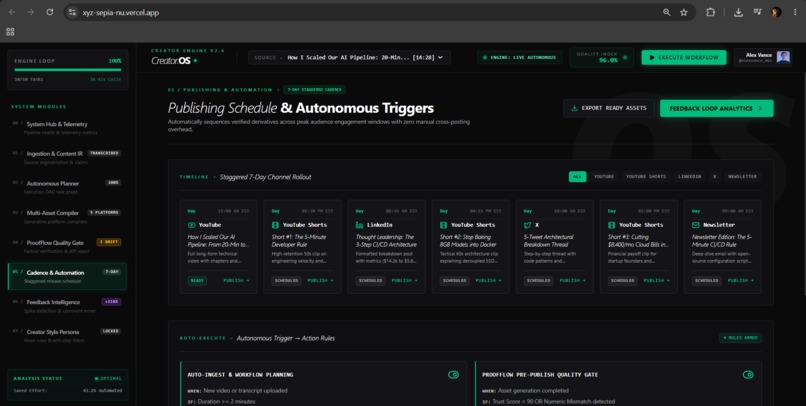
Task: Filter timeline by LinkedIn
Action: tap(689, 176)
